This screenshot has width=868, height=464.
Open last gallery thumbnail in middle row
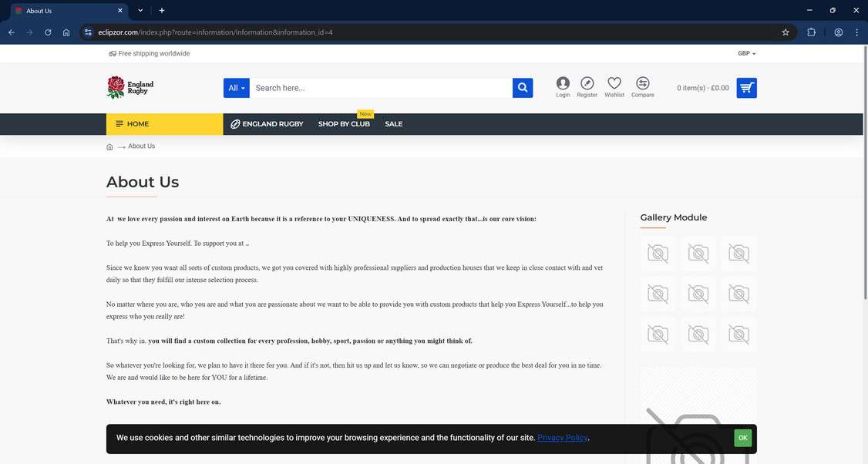(738, 294)
